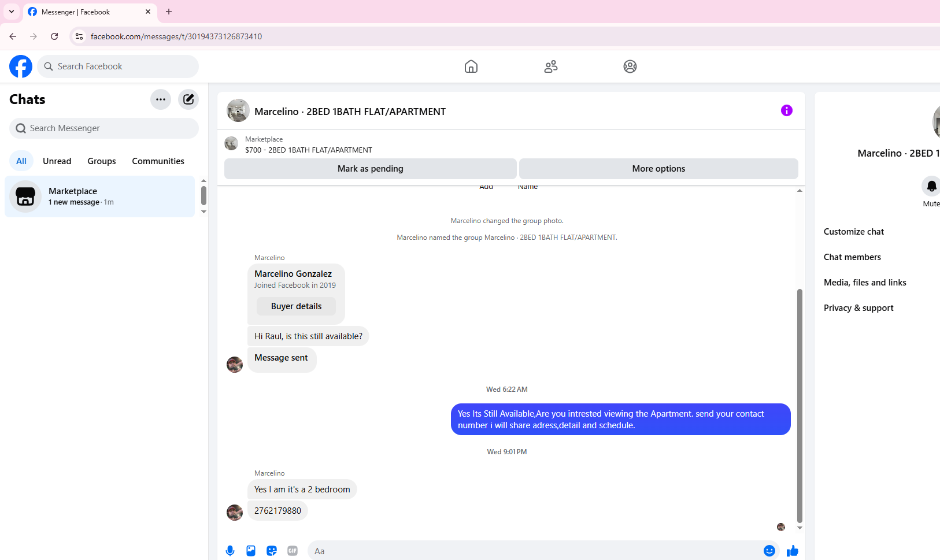Viewport: 940px width, 560px height.
Task: Open chats options ellipsis menu
Action: tap(161, 99)
